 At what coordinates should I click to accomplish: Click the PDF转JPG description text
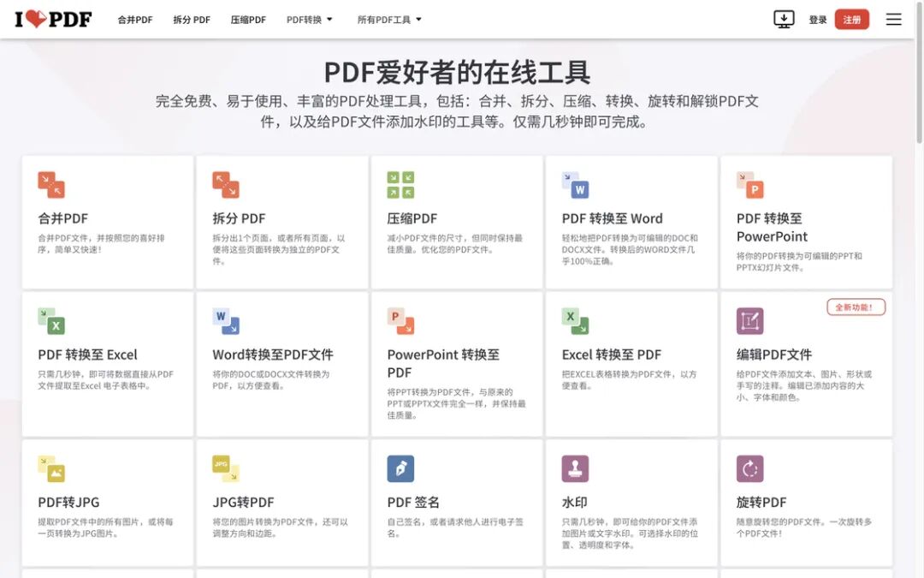click(x=105, y=527)
